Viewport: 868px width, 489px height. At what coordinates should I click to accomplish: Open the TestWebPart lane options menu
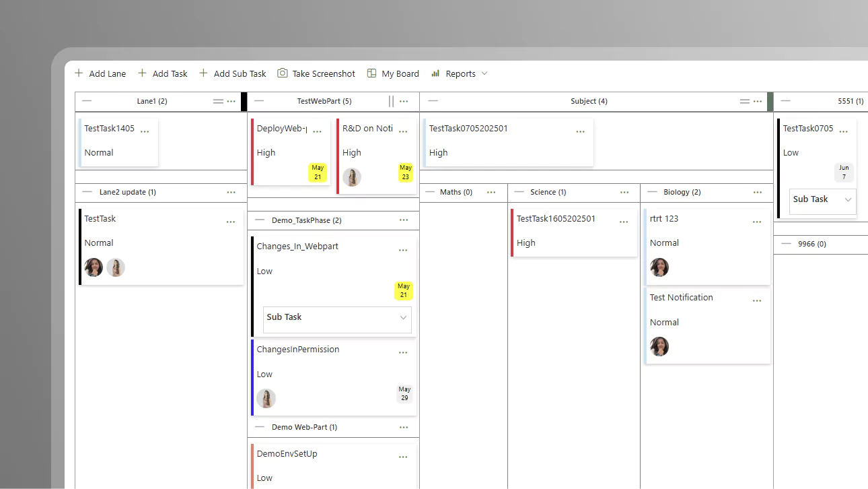click(404, 101)
